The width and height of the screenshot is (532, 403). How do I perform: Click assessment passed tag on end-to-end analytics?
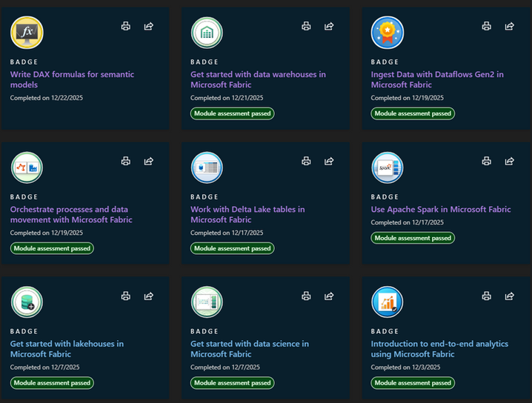pyautogui.click(x=413, y=383)
